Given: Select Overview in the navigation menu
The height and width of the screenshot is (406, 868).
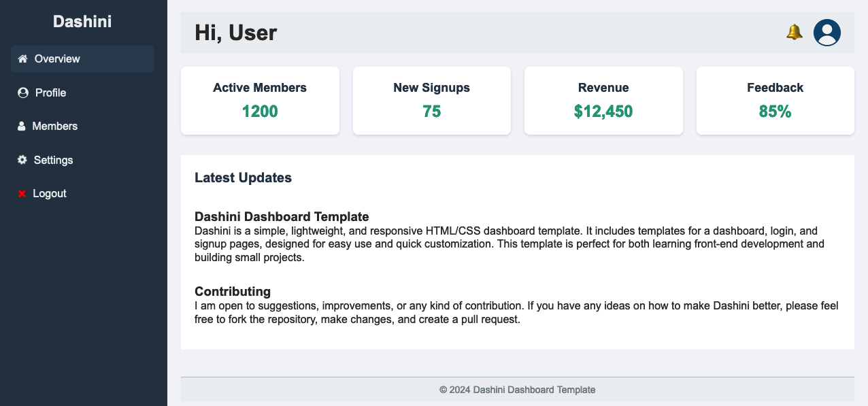Looking at the screenshot, I should [57, 58].
